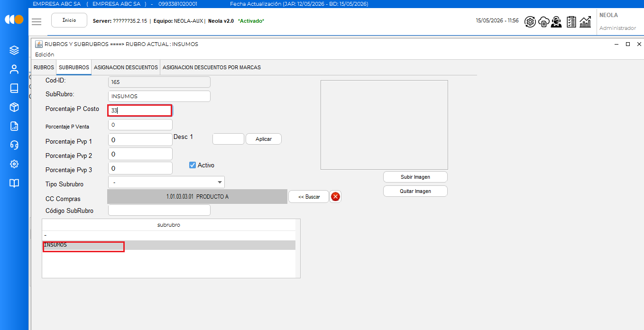Open the Edición menu
This screenshot has width=644, height=330.
pyautogui.click(x=45, y=55)
